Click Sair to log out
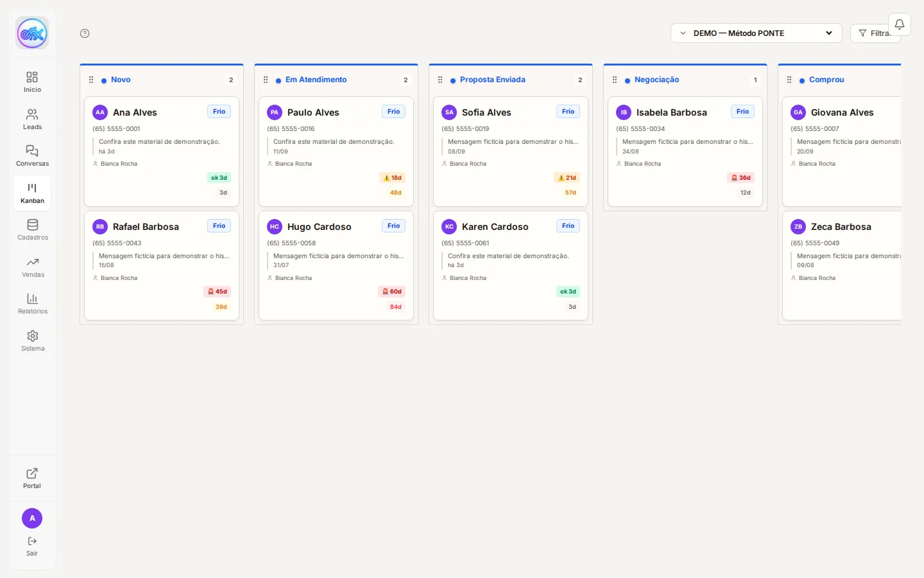Image resolution: width=924 pixels, height=578 pixels. 32,547
